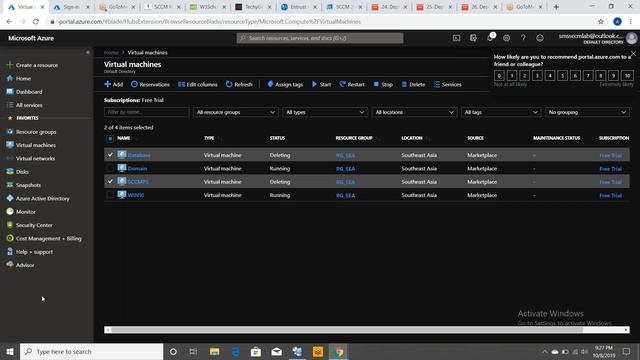Viewport: 640px width, 360px height.
Task: Open the notifications bell
Action: coord(490,38)
